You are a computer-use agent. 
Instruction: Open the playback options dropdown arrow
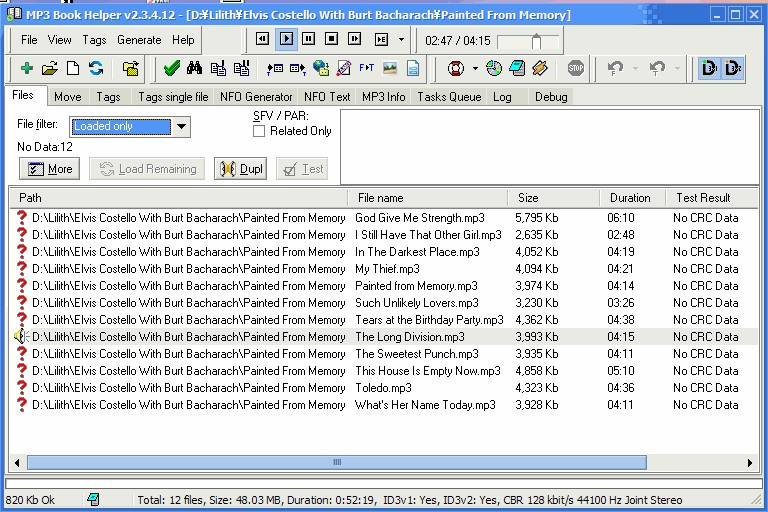401,40
